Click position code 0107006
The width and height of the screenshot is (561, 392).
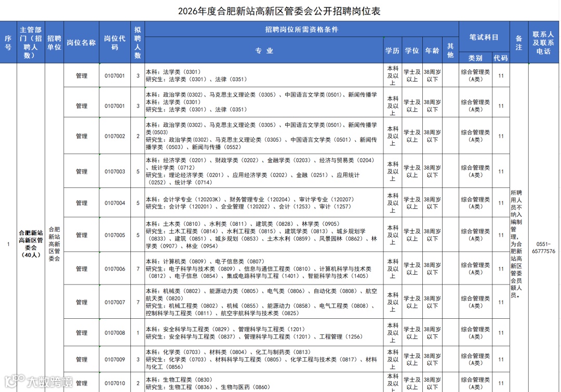pyautogui.click(x=115, y=268)
